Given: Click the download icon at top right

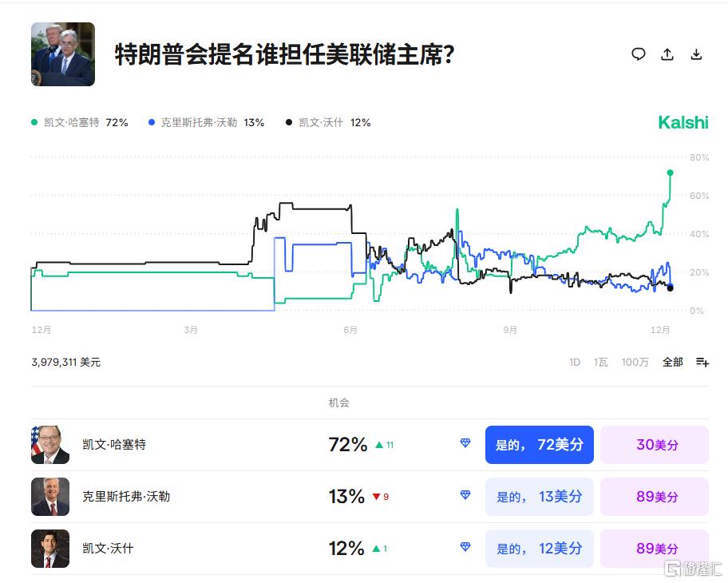Looking at the screenshot, I should [x=697, y=54].
